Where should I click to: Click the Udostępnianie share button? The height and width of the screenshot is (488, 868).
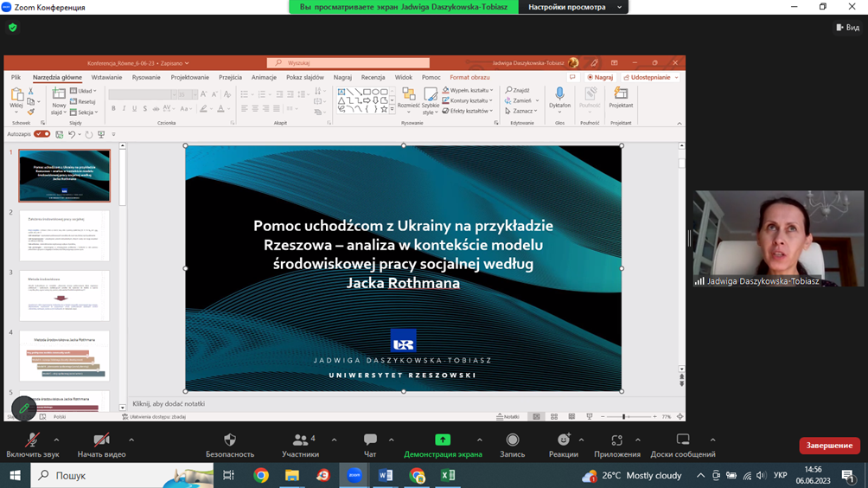point(650,78)
